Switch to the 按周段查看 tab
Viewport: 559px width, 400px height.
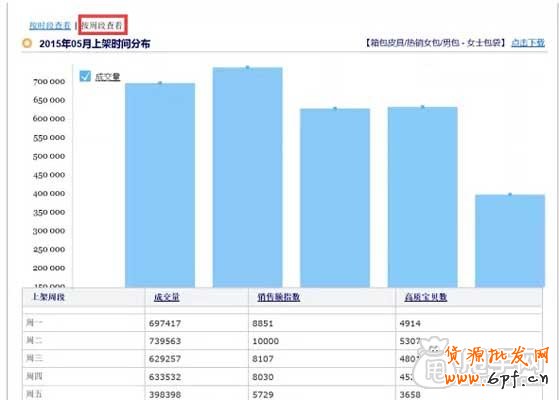pos(102,25)
